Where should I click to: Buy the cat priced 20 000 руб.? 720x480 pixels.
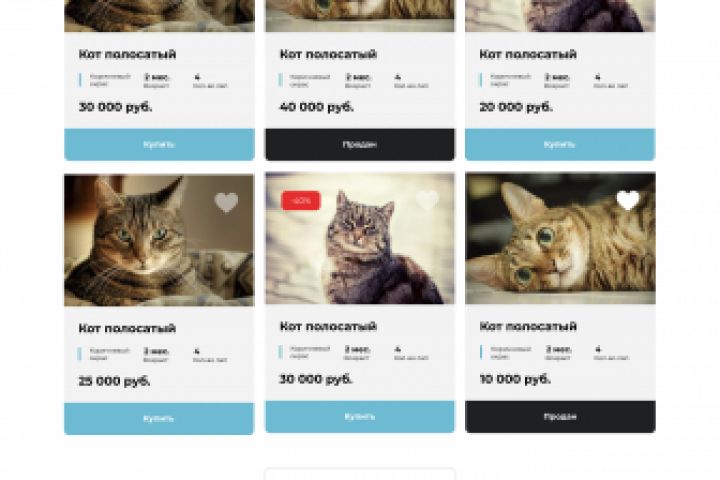[x=560, y=145]
